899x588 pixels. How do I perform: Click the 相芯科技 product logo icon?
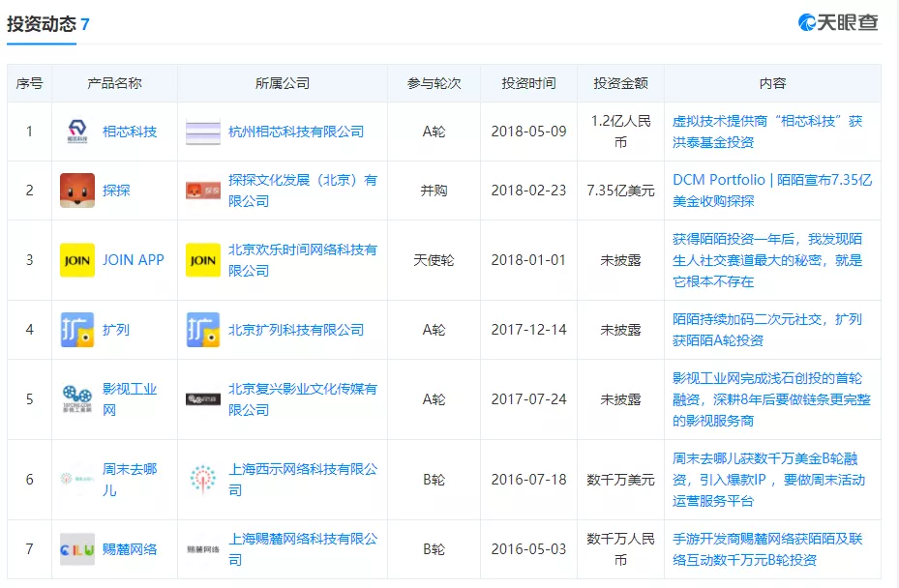pos(77,132)
